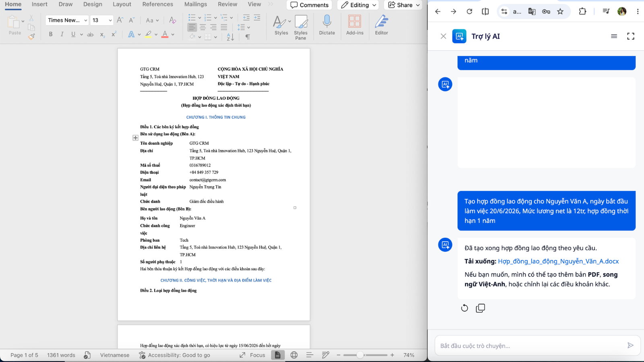Image resolution: width=644 pixels, height=362 pixels.
Task: Sort text with the A-Z sort icon
Action: pos(230,37)
